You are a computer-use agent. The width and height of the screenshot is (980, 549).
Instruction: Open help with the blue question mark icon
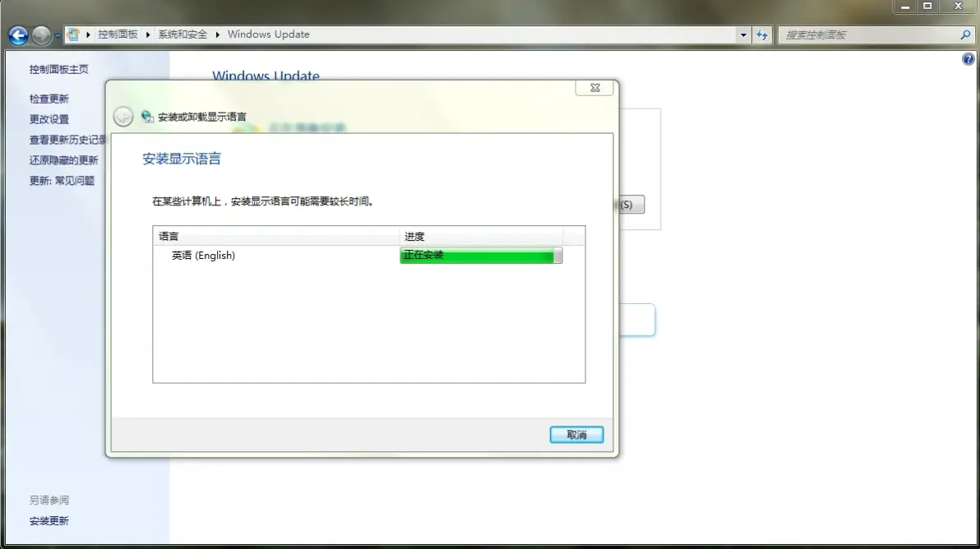point(968,59)
